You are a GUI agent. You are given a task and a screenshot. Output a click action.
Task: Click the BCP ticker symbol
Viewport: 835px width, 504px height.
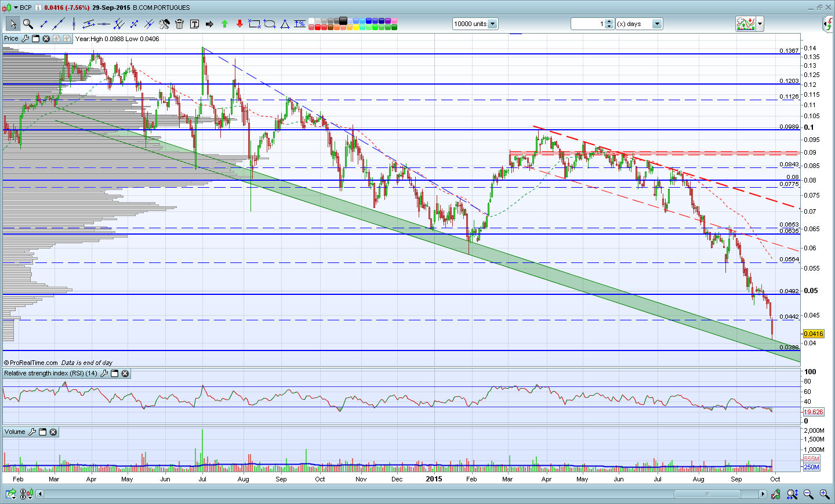pos(26,8)
